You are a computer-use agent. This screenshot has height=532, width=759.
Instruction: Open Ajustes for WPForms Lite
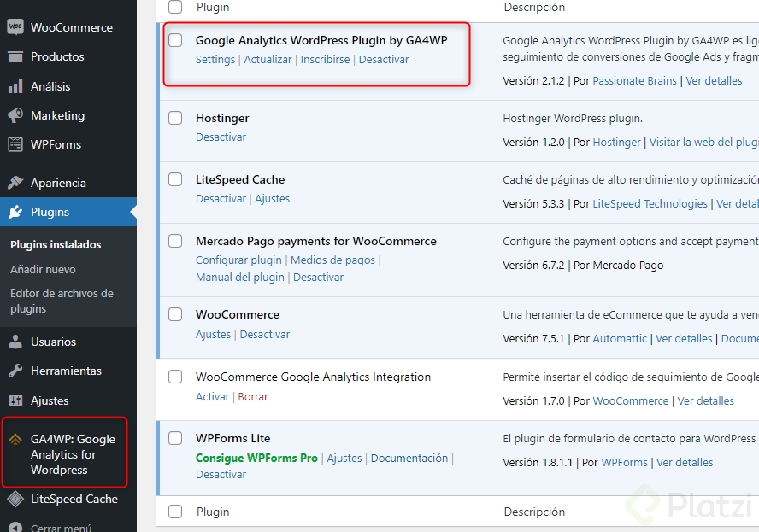[344, 458]
